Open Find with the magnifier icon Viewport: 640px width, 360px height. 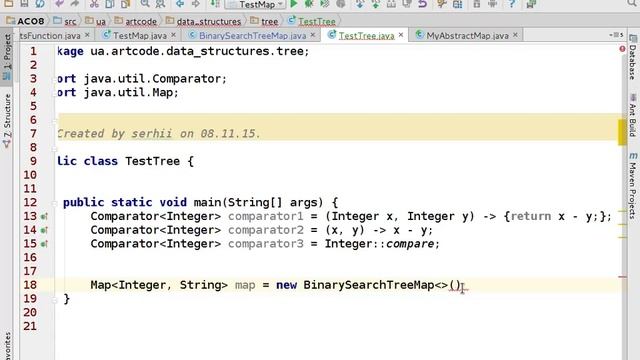coord(145,4)
